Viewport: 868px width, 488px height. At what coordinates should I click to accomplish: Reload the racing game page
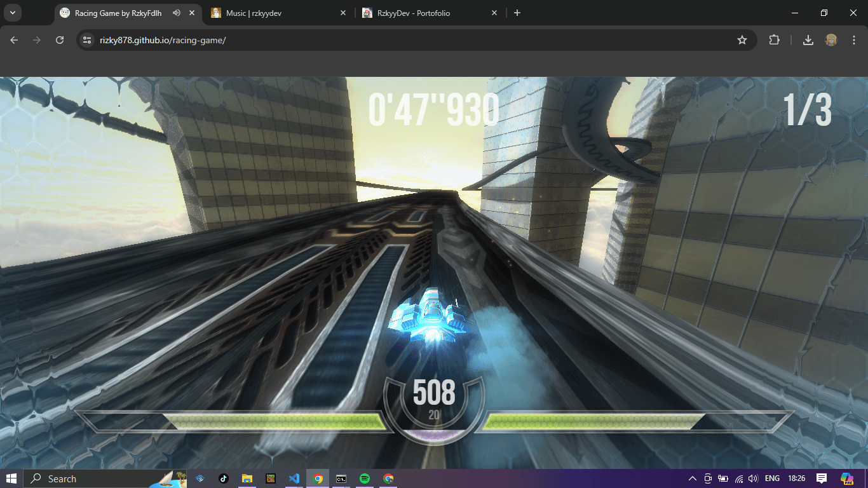(x=60, y=40)
